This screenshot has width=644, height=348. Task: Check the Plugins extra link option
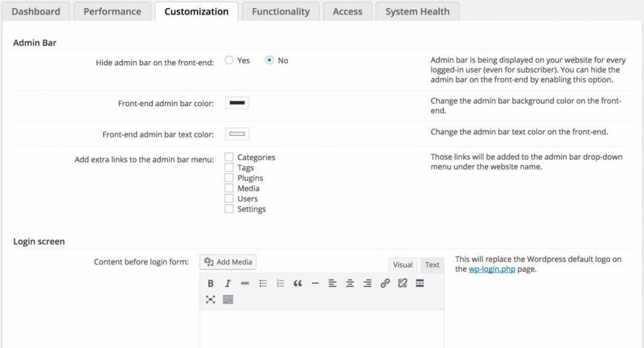point(229,178)
